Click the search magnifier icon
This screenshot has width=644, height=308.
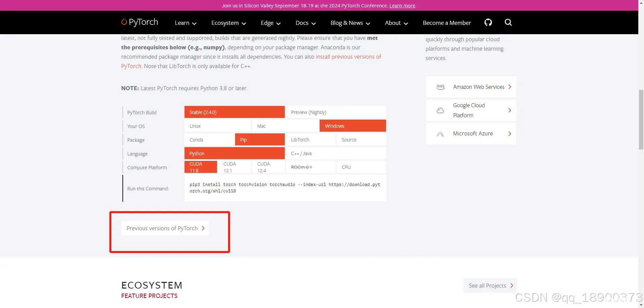pos(508,22)
